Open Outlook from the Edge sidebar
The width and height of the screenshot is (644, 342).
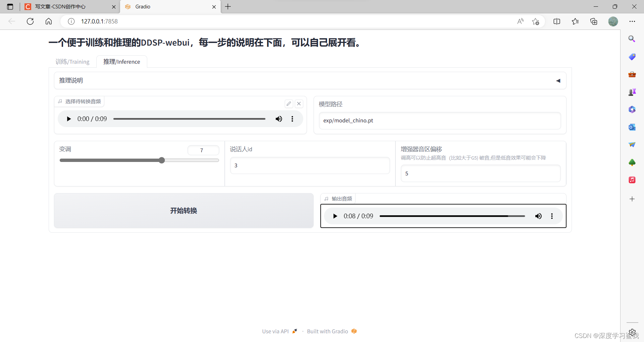click(632, 127)
